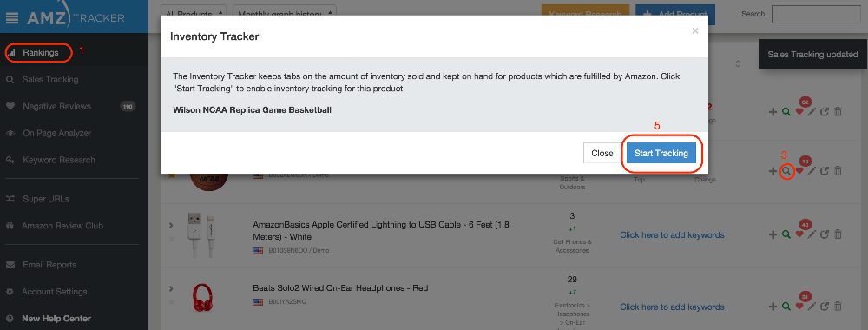Click plus icon in AmazonBasics cable row
Screen dimensions: 868x330
pyautogui.click(x=773, y=234)
